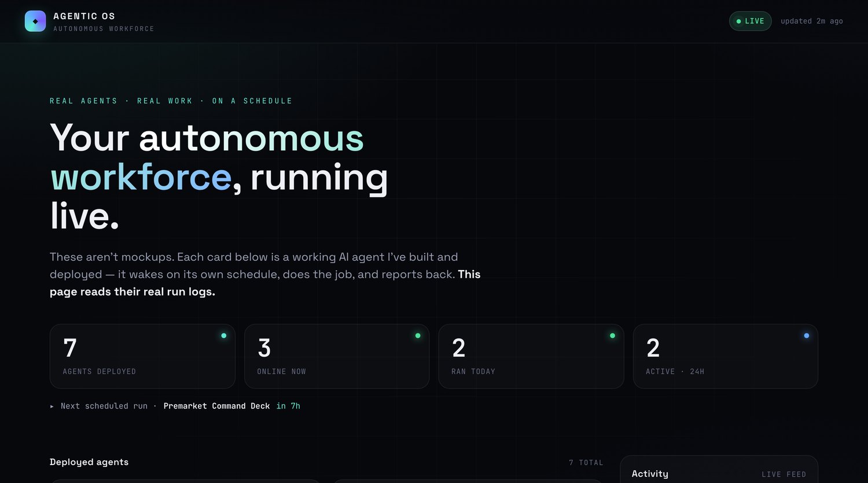Open the Online Now stat card
This screenshot has width=868, height=483.
337,356
